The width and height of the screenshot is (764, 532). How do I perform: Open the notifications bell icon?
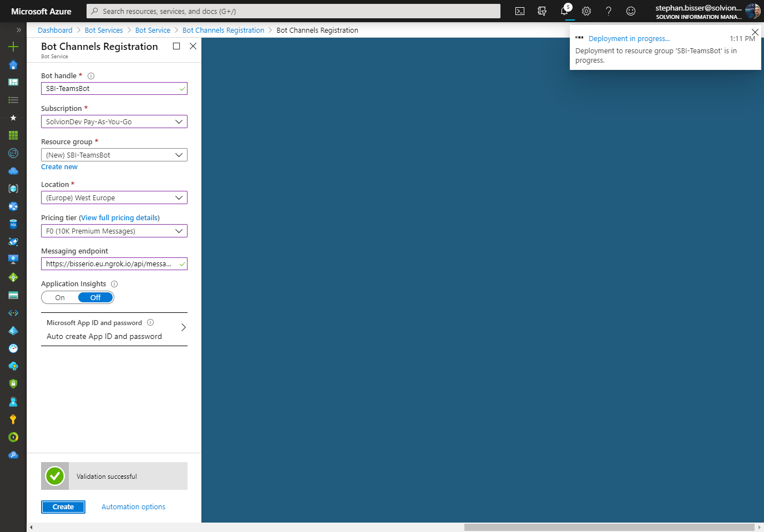pyautogui.click(x=565, y=11)
